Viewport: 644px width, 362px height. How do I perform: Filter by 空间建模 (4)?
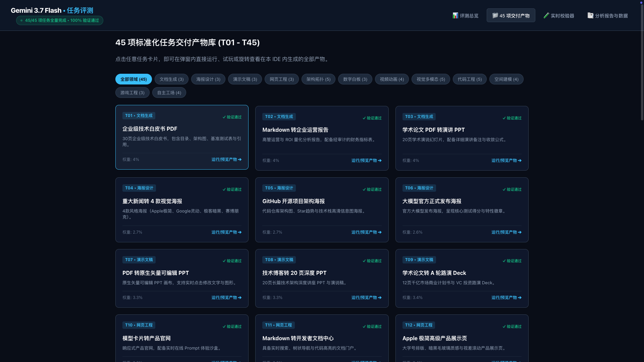(x=506, y=79)
